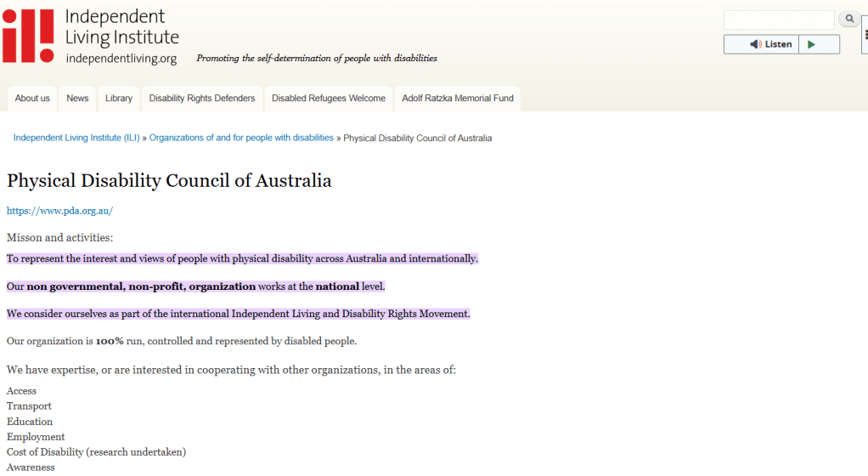Viewport: 868px width, 476px height.
Task: Open Adolf Ratzka Memorial Fund tab
Action: tap(458, 99)
